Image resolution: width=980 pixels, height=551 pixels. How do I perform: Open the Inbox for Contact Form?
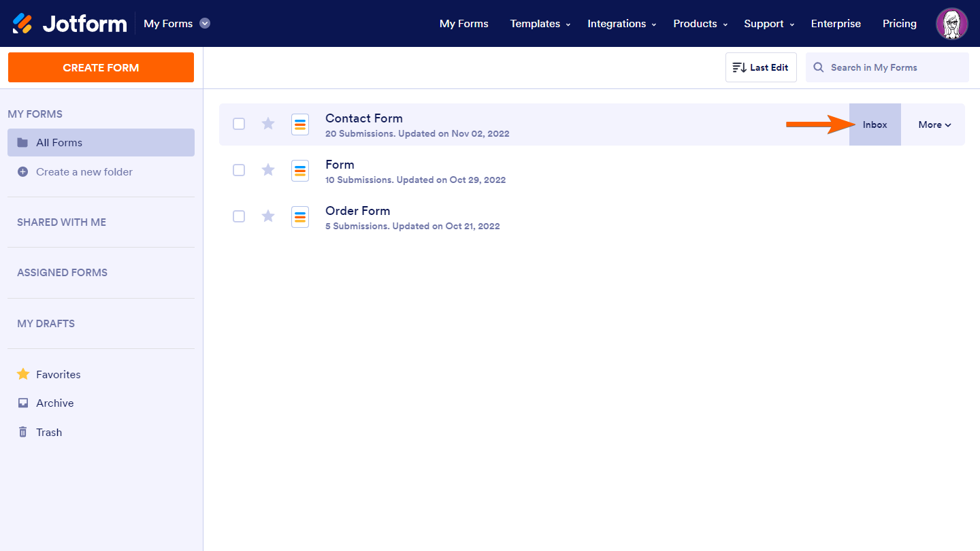tap(875, 124)
